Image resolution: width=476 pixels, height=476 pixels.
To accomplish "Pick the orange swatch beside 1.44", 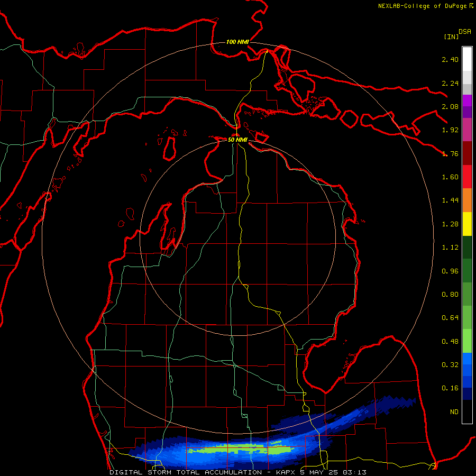I will [x=467, y=200].
